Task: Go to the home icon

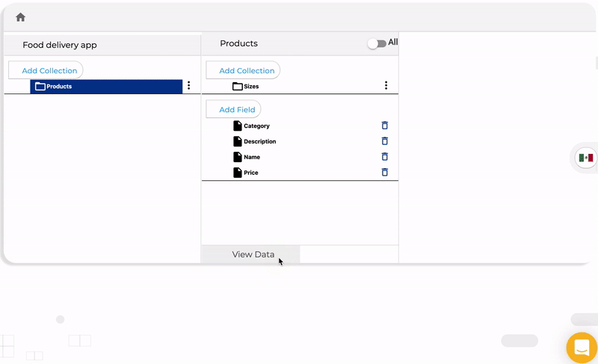Action: [x=21, y=17]
